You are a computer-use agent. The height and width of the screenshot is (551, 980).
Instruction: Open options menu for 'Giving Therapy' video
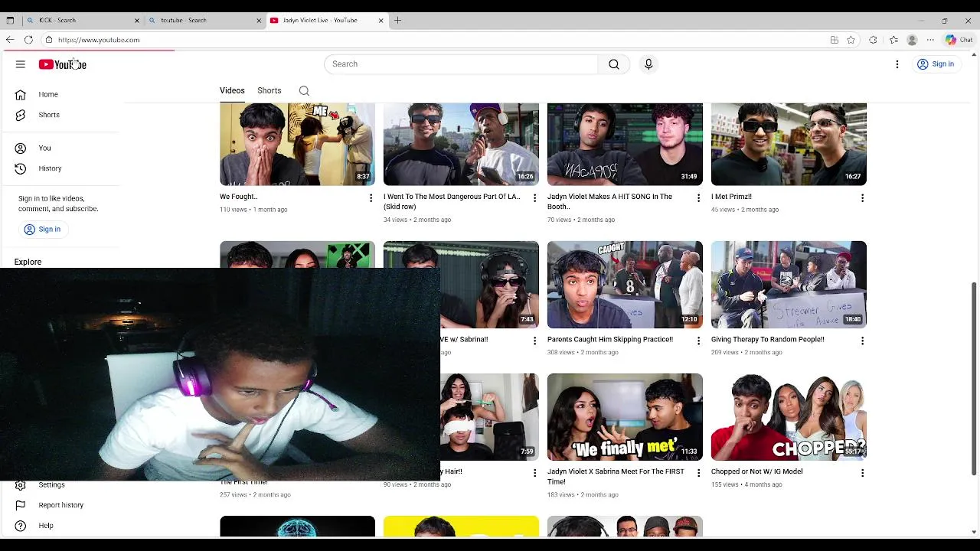[862, 341]
